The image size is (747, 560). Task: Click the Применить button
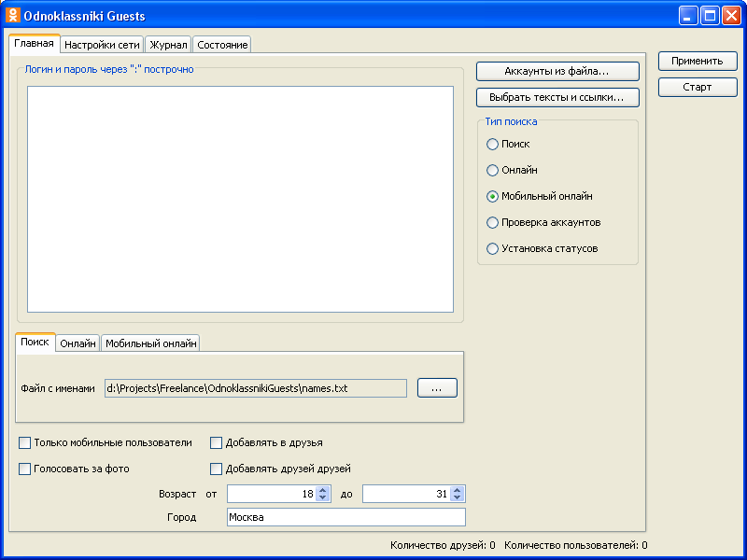[x=698, y=61]
